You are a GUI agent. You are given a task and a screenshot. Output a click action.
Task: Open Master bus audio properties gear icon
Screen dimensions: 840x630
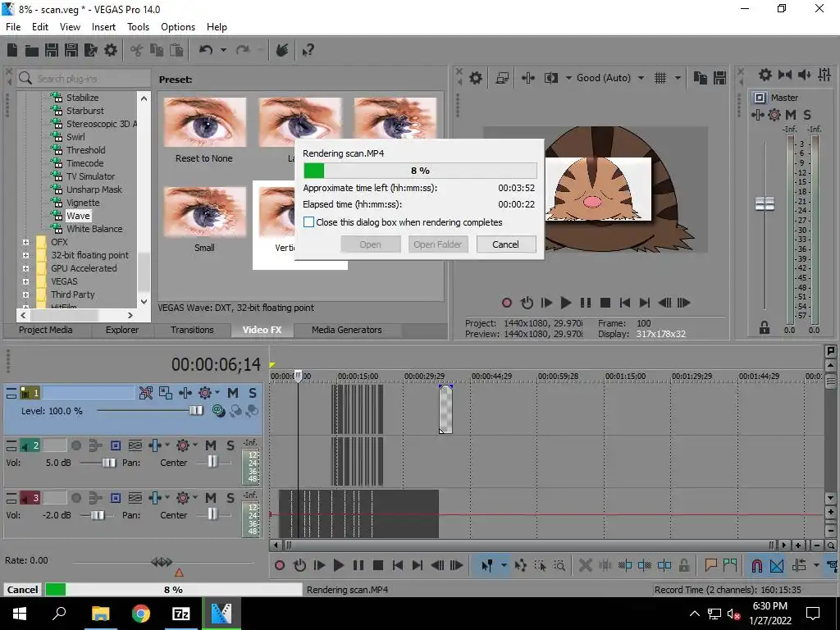pos(765,75)
